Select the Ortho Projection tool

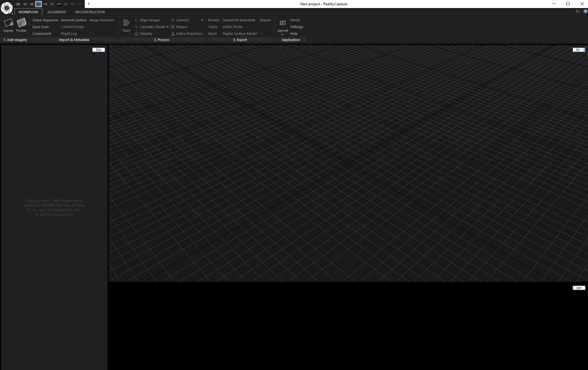189,33
